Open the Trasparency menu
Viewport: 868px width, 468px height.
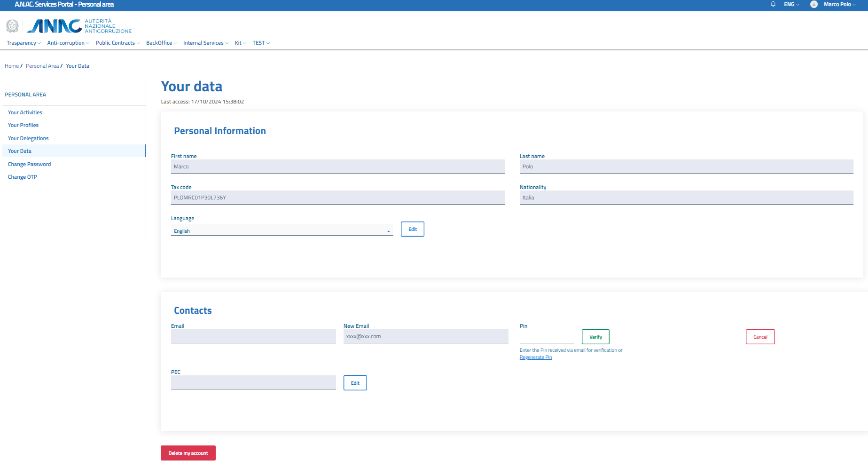tap(23, 43)
